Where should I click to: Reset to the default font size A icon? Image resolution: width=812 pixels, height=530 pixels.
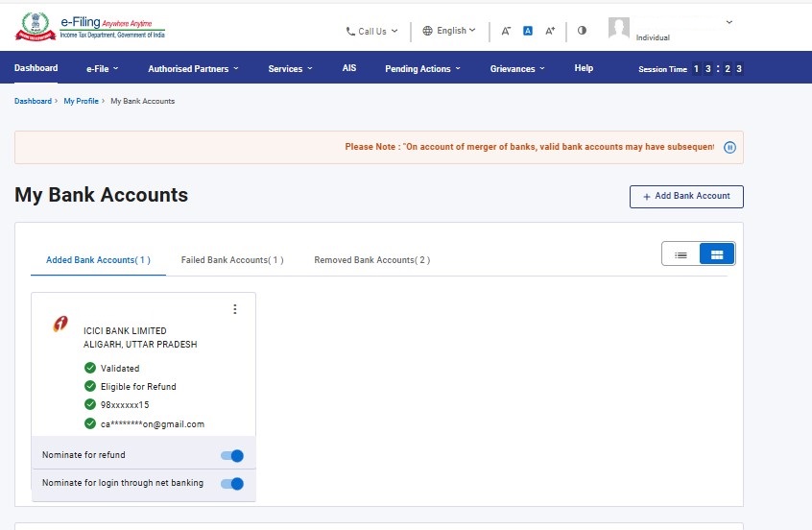coord(528,31)
